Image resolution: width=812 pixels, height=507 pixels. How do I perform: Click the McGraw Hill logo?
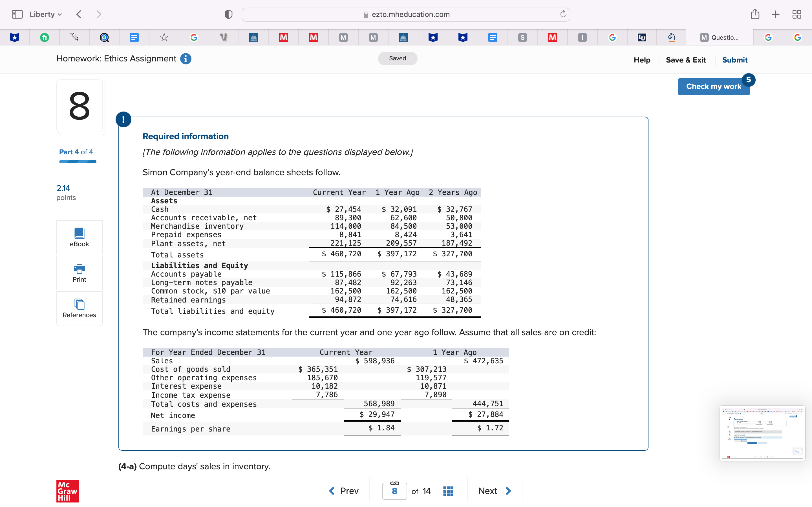click(x=67, y=491)
